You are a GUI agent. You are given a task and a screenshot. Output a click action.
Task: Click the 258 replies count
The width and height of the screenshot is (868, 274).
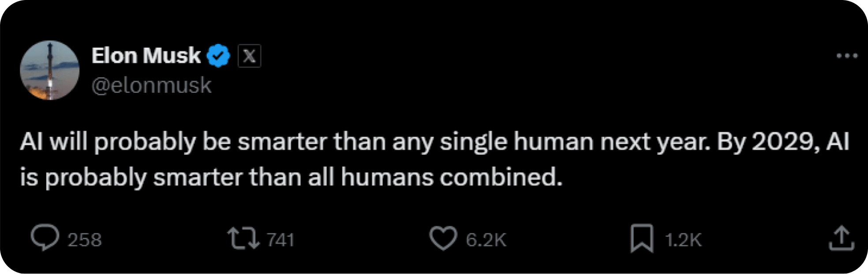point(85,240)
